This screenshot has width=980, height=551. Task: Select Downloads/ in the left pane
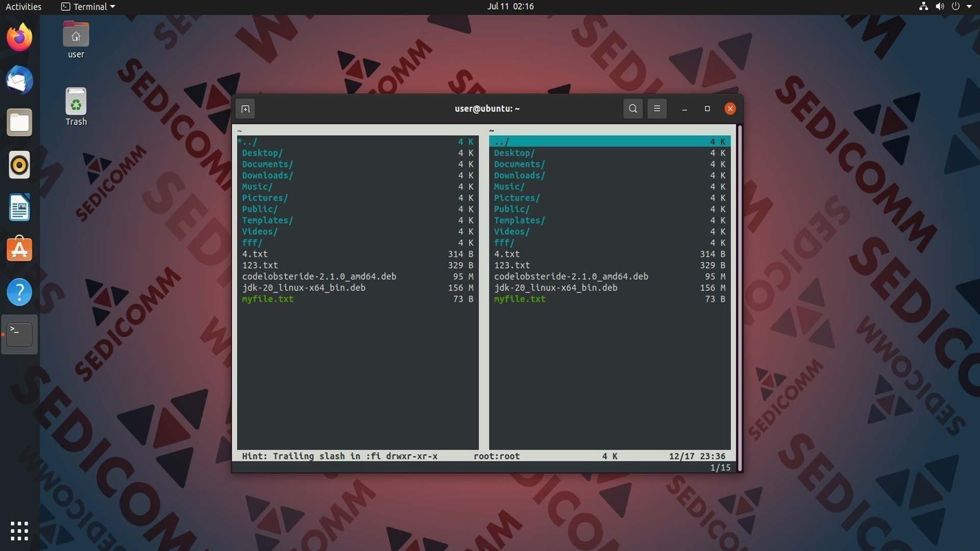(x=358, y=176)
